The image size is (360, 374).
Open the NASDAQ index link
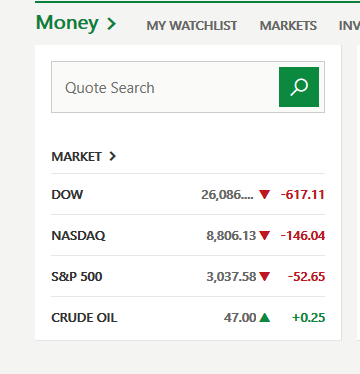78,236
